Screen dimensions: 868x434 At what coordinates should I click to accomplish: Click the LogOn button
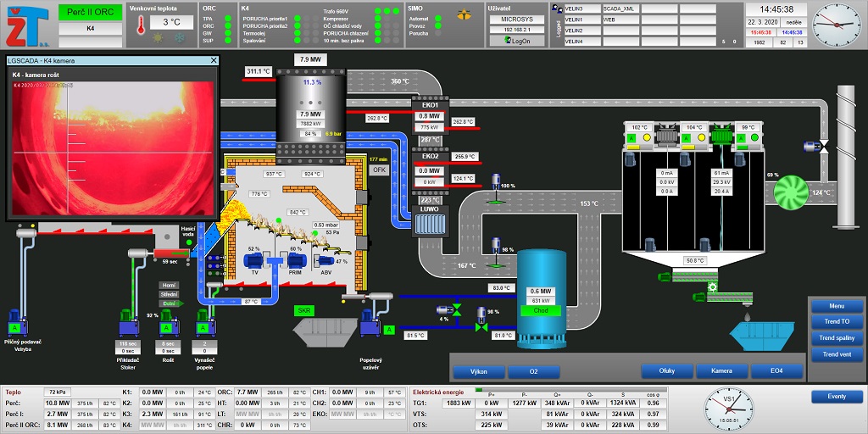point(516,41)
